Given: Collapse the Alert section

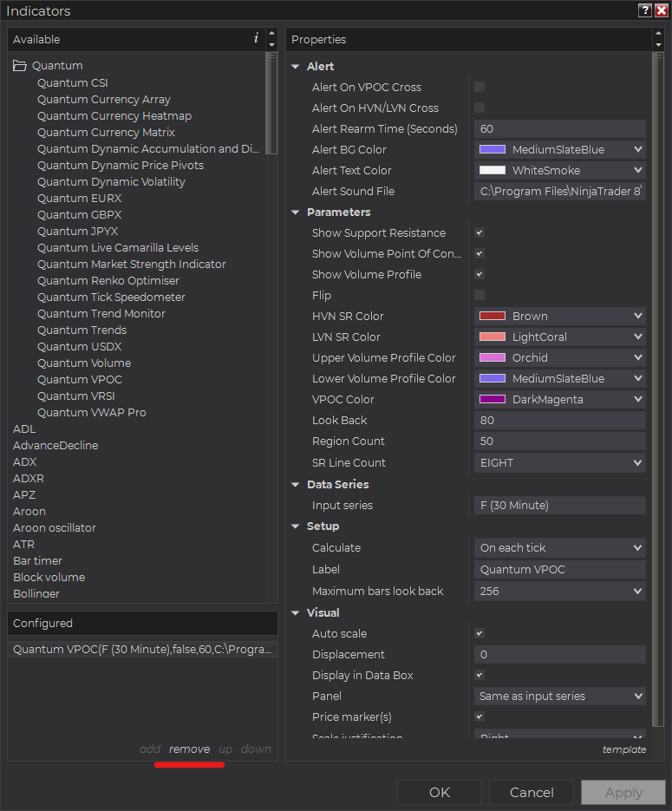Looking at the screenshot, I should [x=295, y=67].
